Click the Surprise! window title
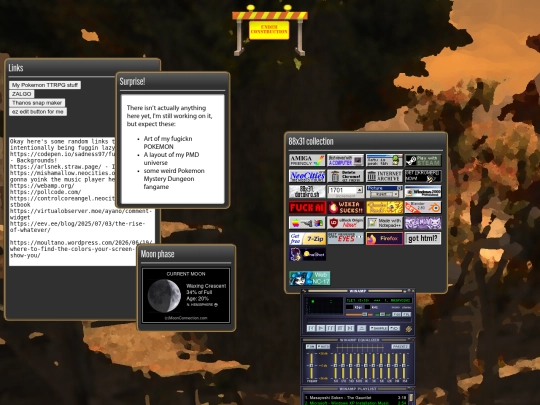Image resolution: width=540 pixels, height=405 pixels. pos(132,82)
